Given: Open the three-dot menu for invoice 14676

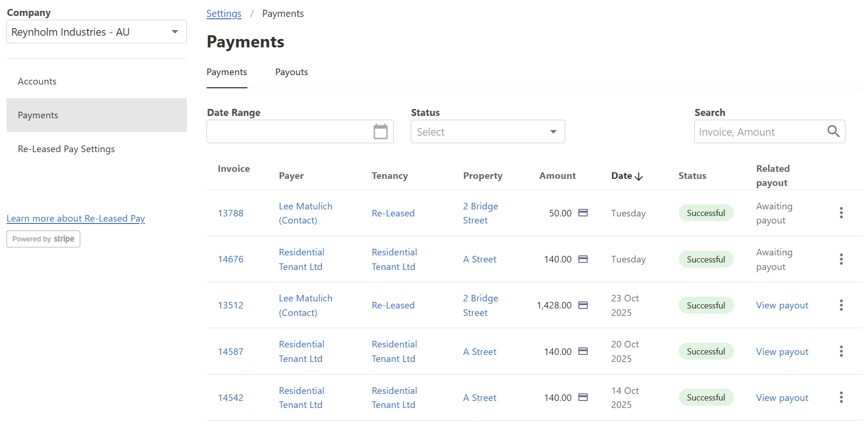Looking at the screenshot, I should point(841,259).
